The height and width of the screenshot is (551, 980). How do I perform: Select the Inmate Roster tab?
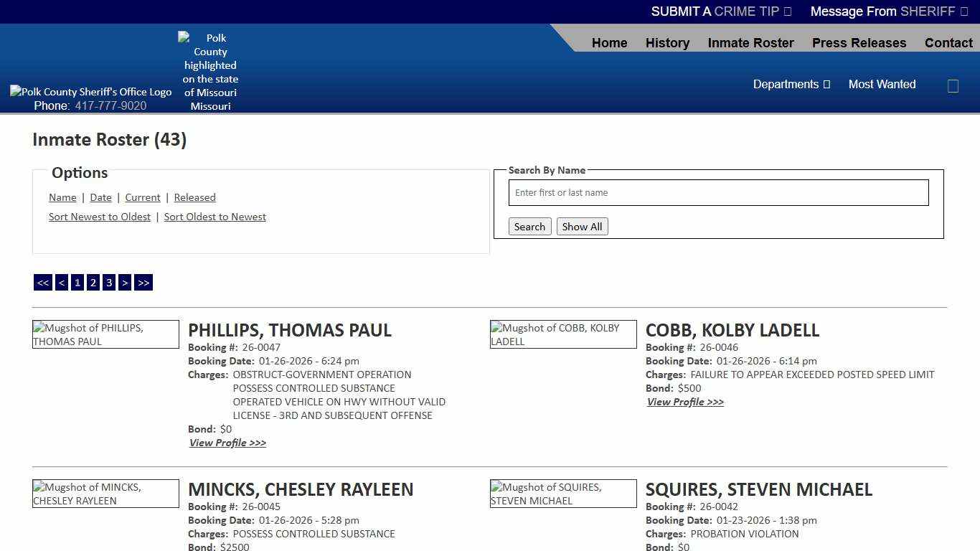(750, 43)
